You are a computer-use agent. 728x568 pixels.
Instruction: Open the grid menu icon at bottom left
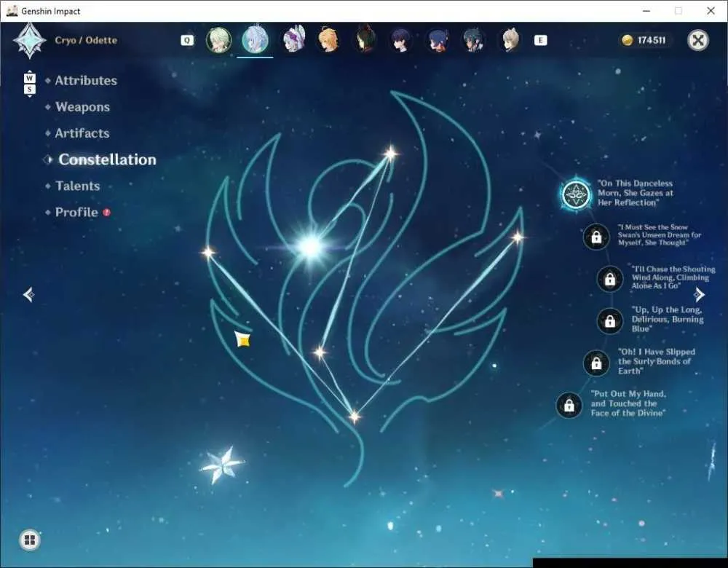coord(30,540)
